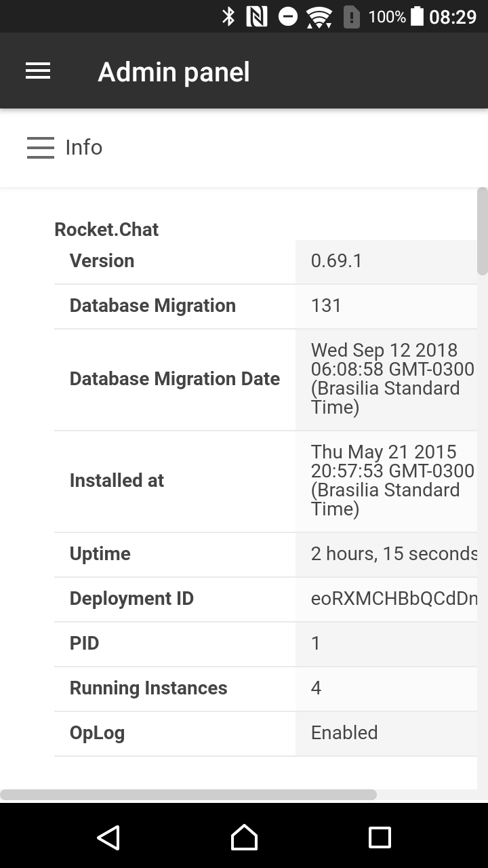Select the Version value 0.69.1
The image size is (488, 868).
point(337,260)
